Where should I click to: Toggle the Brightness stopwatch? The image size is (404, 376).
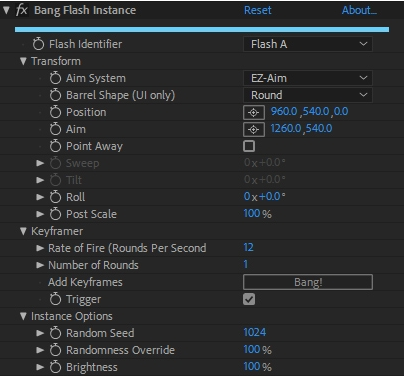click(55, 367)
